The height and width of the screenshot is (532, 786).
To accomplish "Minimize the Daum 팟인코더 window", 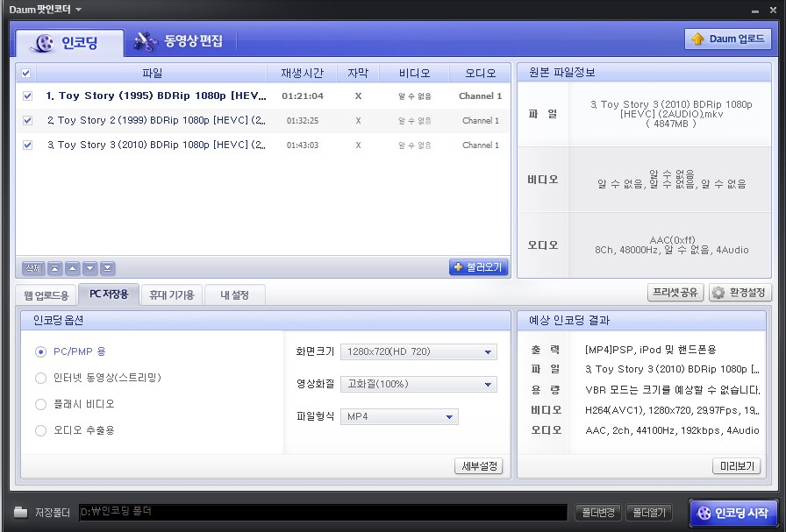I will coord(755,10).
